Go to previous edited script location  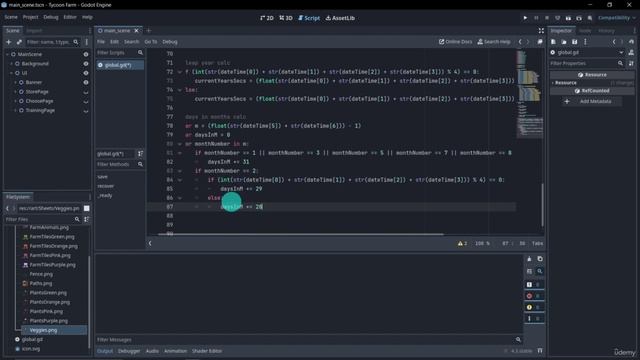pyautogui.click(x=520, y=42)
